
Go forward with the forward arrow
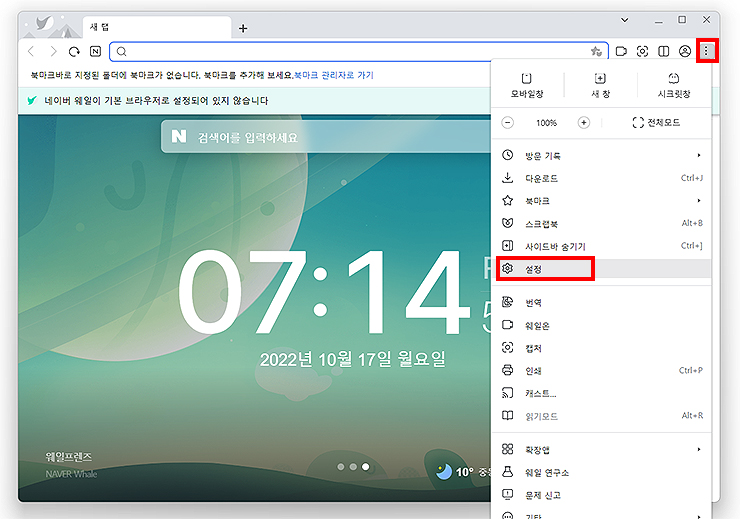coord(53,51)
